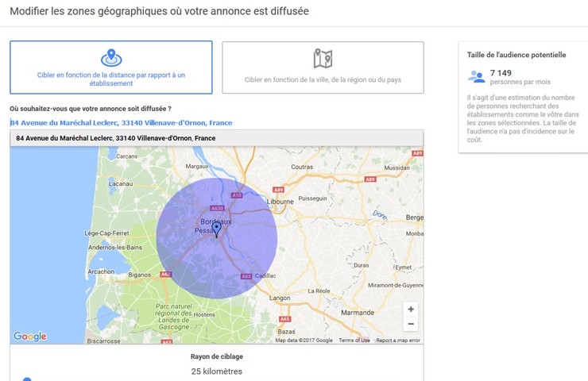Click the A62 highway badge on map
588x381 pixels.
click(246, 276)
